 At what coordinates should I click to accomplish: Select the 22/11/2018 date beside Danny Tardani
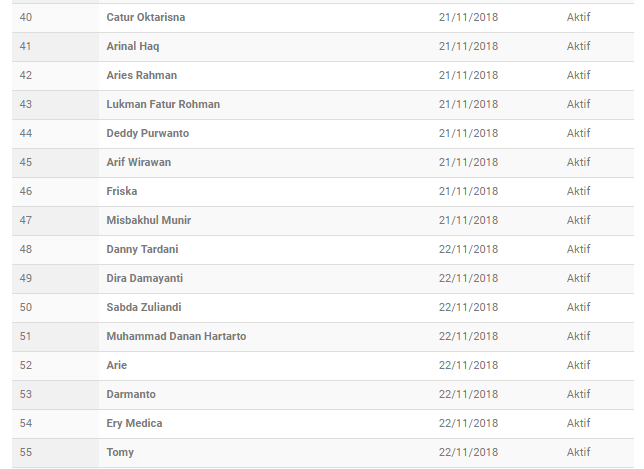468,249
